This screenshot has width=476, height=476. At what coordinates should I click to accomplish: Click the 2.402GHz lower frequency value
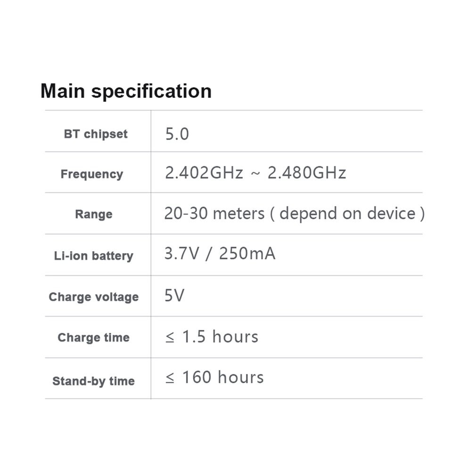204,173
